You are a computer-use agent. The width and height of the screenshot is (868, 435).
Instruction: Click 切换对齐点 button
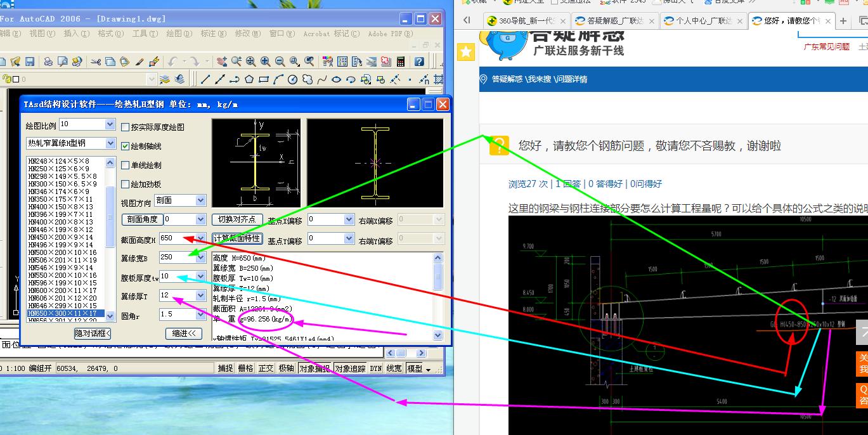[x=236, y=219]
